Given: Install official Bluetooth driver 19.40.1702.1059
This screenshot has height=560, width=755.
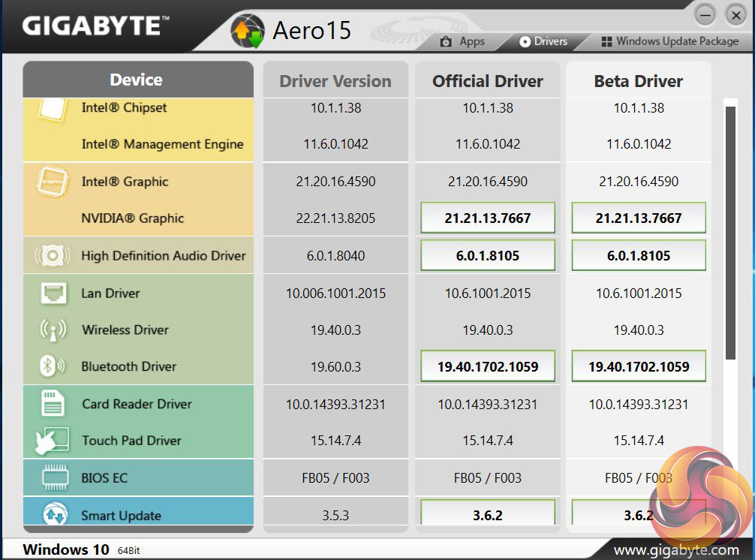Looking at the screenshot, I should coord(488,367).
